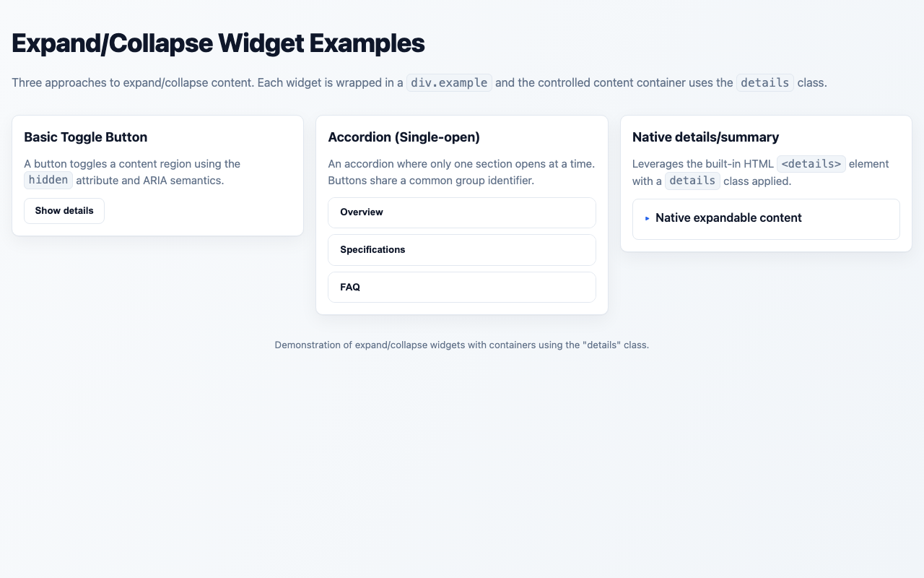Select the div.example inline code snippet
This screenshot has width=924, height=578.
pos(448,82)
